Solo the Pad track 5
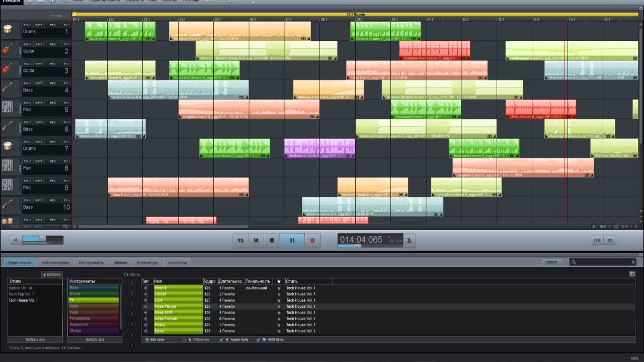Viewport: 644px width, 362px height. tap(28, 103)
